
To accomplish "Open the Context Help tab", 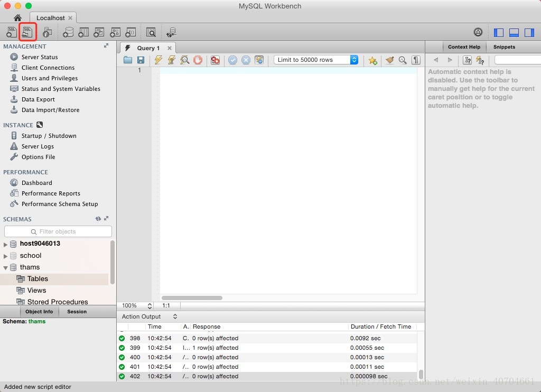I will 464,47.
